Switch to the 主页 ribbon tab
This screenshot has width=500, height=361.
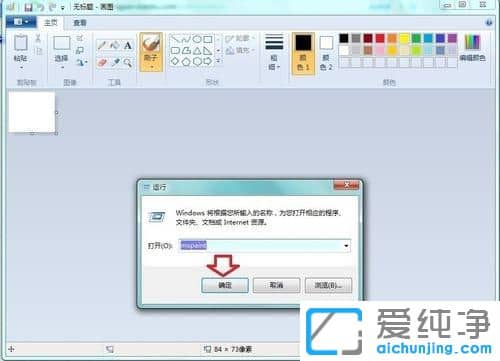[x=51, y=23]
